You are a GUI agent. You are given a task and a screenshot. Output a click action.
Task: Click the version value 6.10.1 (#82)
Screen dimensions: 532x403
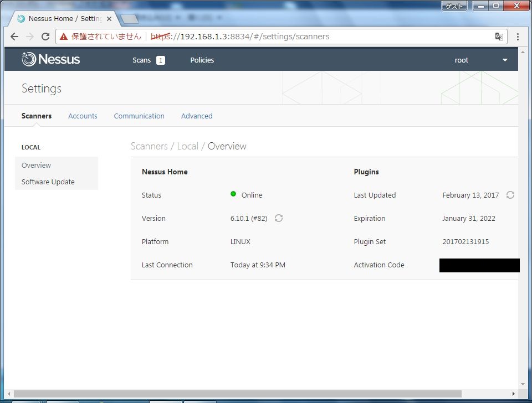tap(249, 218)
